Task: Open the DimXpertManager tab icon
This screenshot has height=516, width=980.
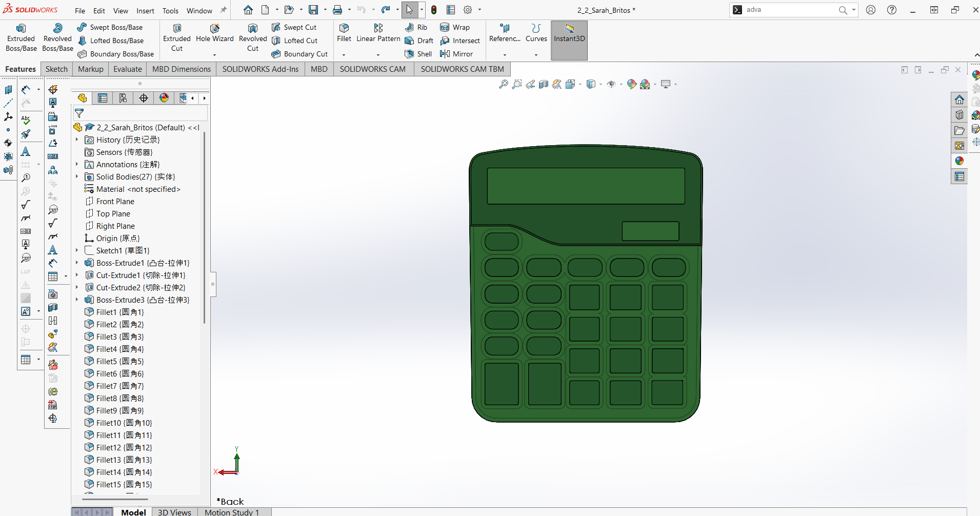Action: [x=144, y=98]
